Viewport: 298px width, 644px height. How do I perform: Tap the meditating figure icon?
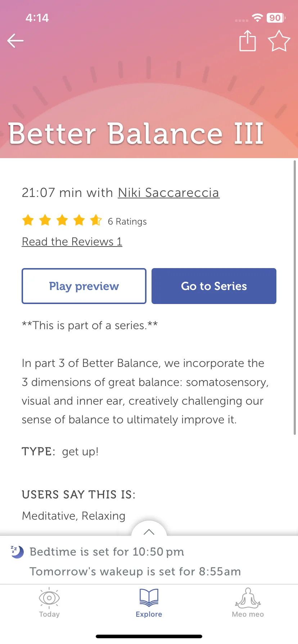(248, 598)
